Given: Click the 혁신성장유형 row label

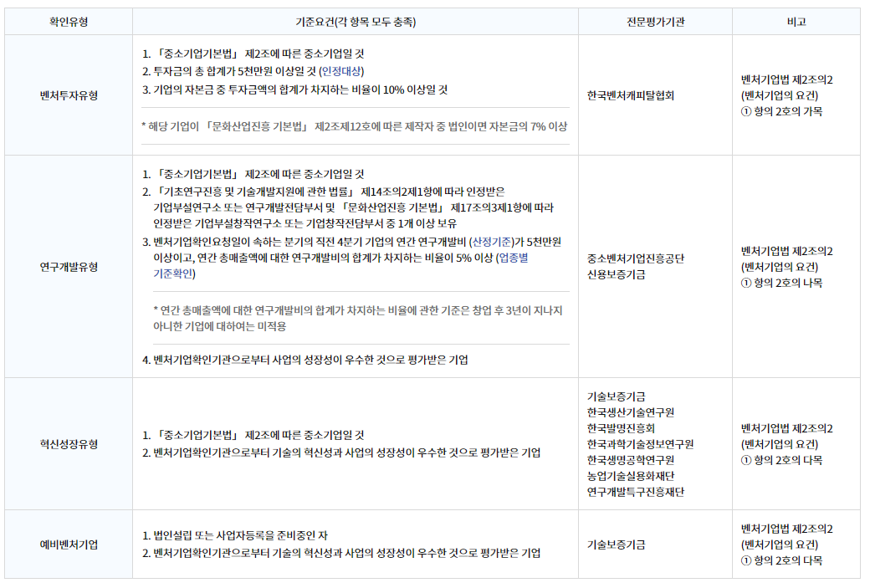Looking at the screenshot, I should [68, 444].
